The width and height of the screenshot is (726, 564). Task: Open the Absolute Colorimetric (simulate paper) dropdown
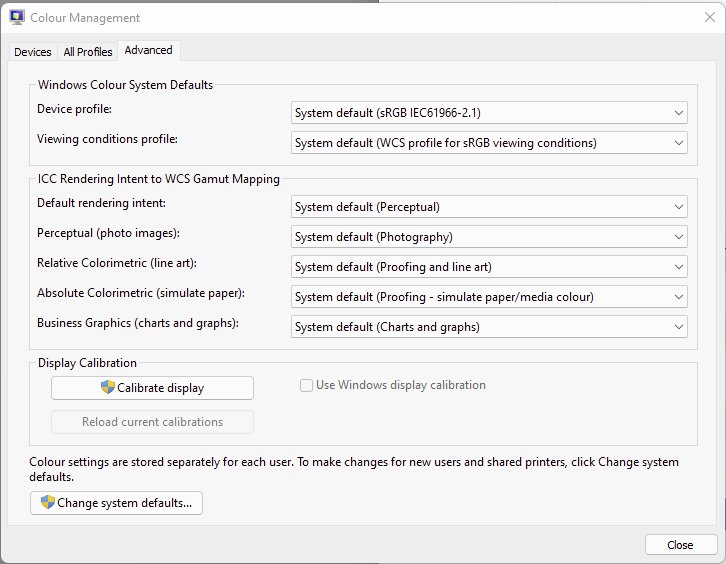[489, 297]
